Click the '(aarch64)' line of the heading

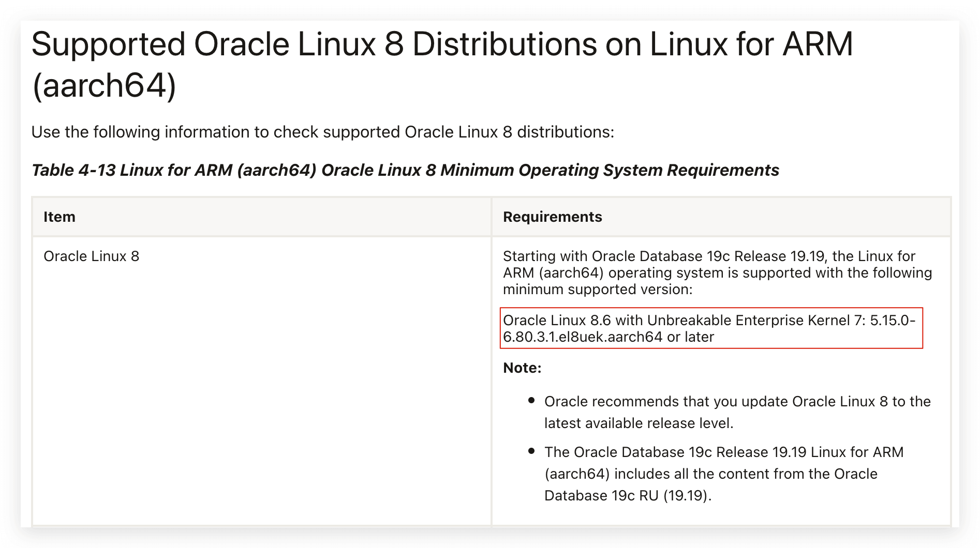104,85
